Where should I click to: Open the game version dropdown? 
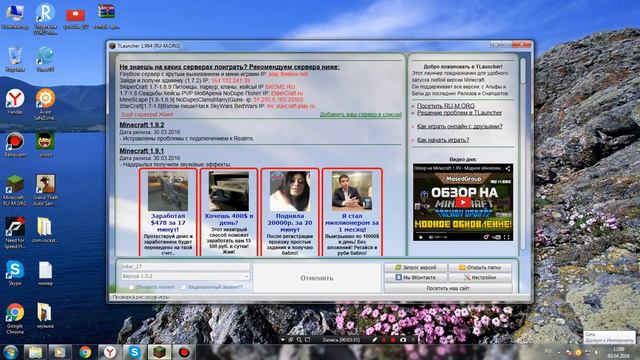[185, 276]
